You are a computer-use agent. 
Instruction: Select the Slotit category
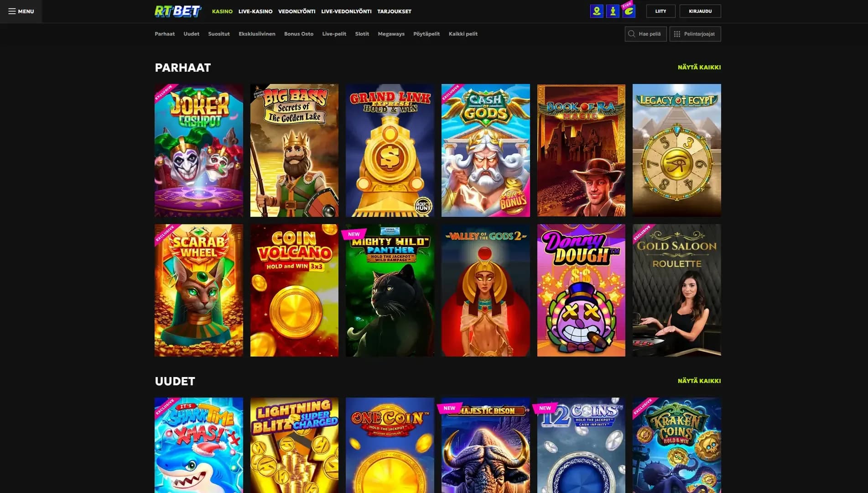362,34
